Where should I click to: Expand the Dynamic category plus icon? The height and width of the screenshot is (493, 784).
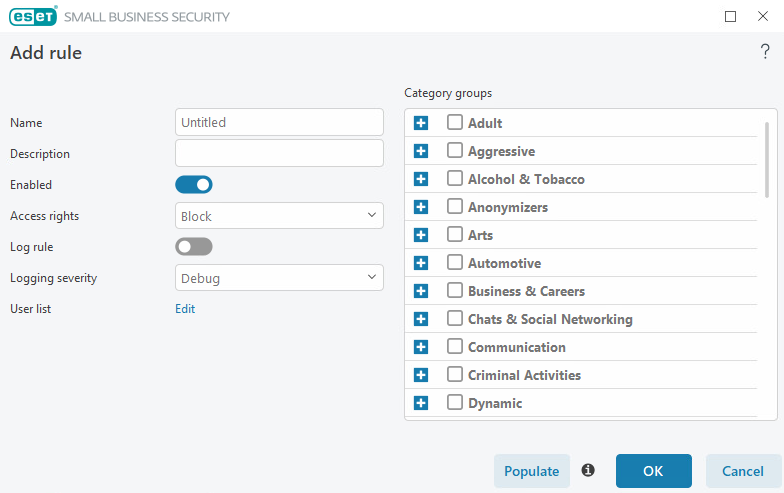click(x=421, y=403)
